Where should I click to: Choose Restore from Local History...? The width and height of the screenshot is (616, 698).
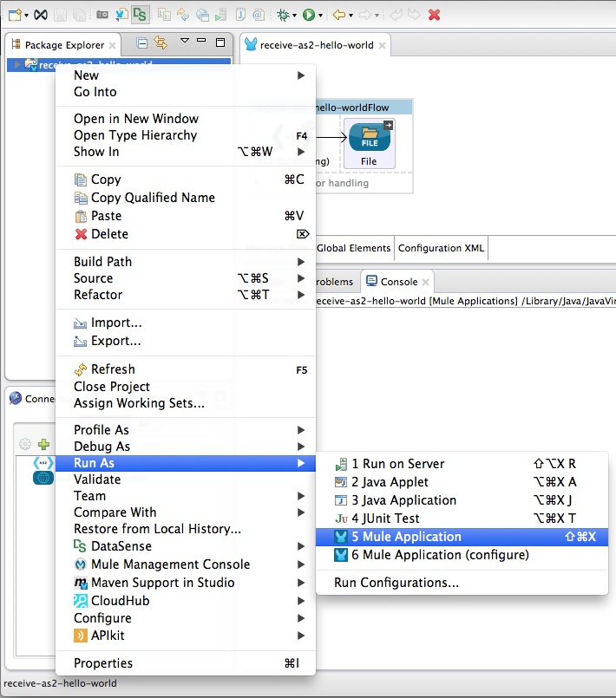click(186, 528)
